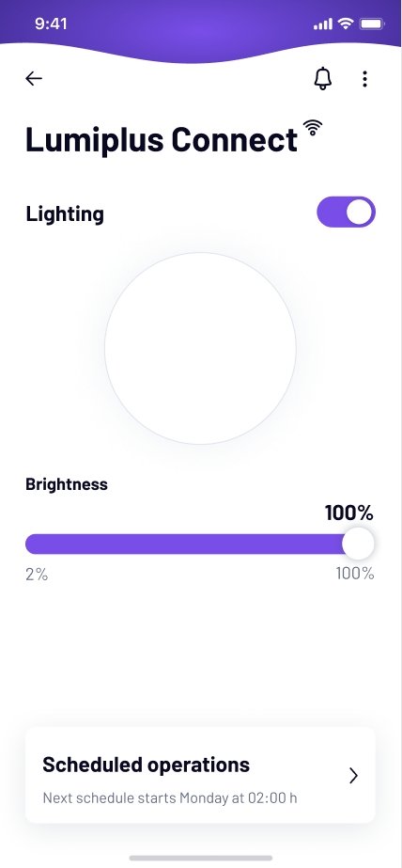Tap the 9:41 clock in status bar
Image resolution: width=402 pixels, height=868 pixels.
[x=51, y=24]
